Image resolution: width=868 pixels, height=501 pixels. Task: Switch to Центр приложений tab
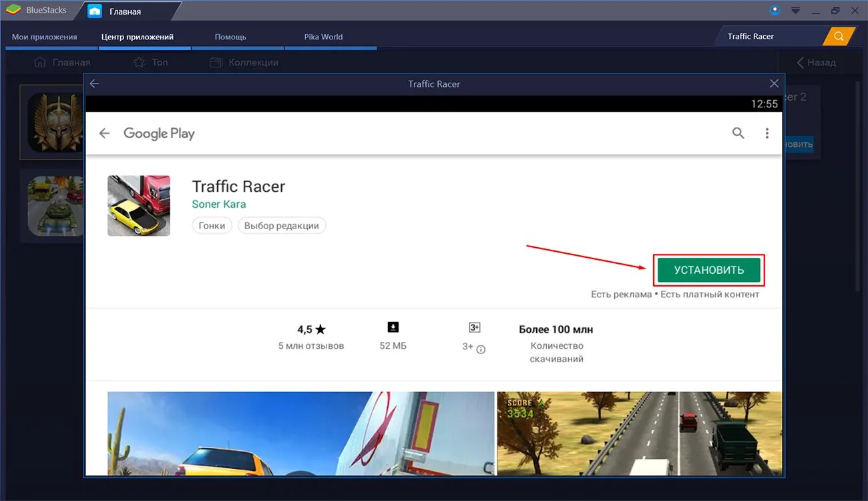pos(138,37)
